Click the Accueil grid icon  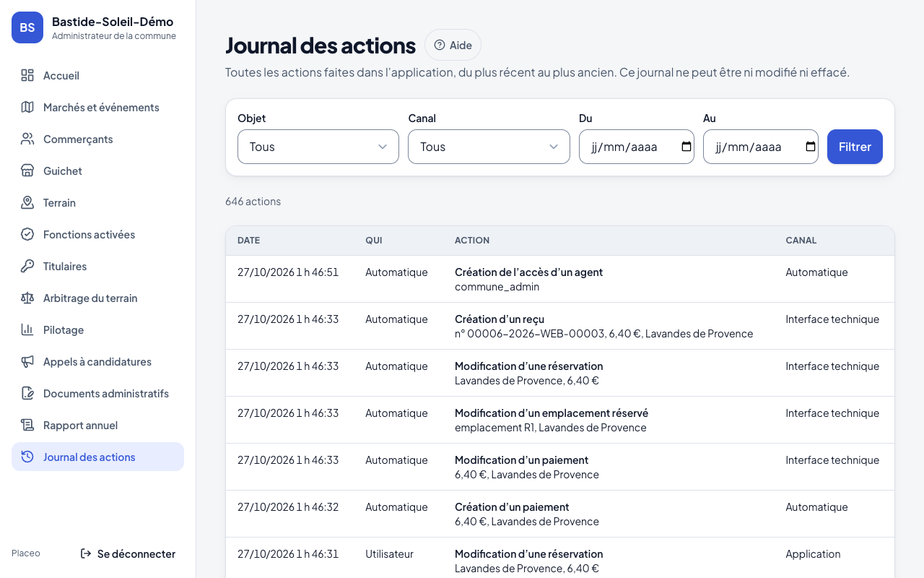27,75
